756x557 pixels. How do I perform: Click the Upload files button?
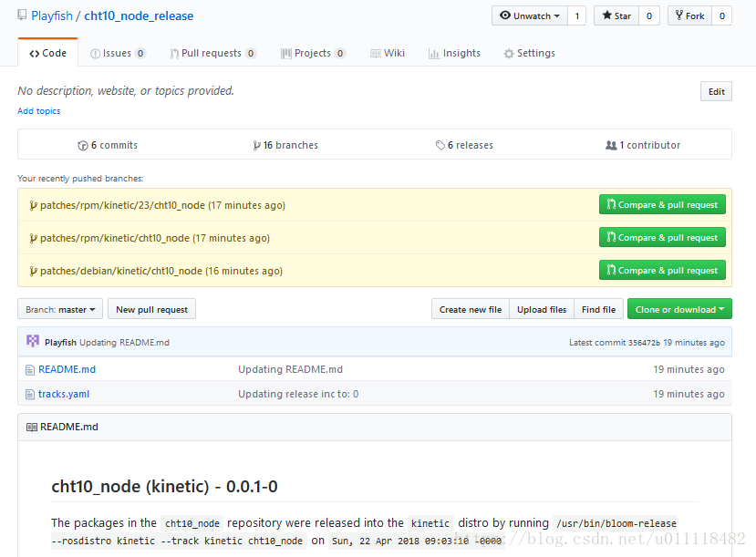[542, 309]
